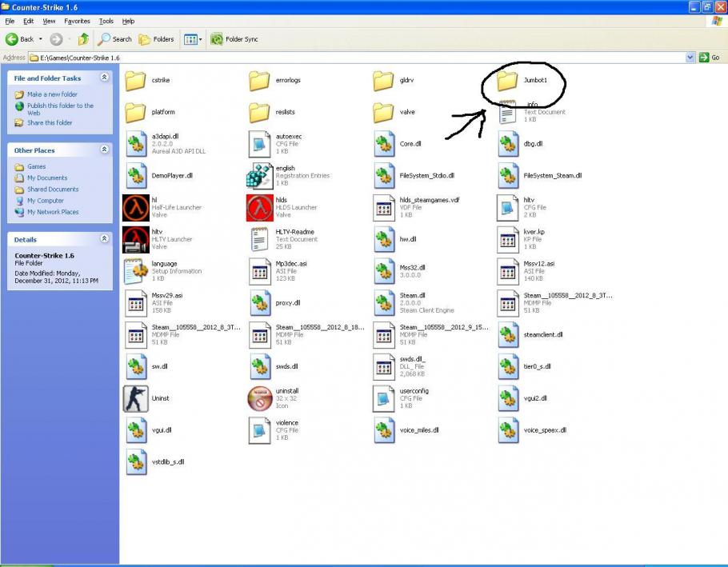Open My Computer link
The image size is (728, 567).
click(x=46, y=201)
